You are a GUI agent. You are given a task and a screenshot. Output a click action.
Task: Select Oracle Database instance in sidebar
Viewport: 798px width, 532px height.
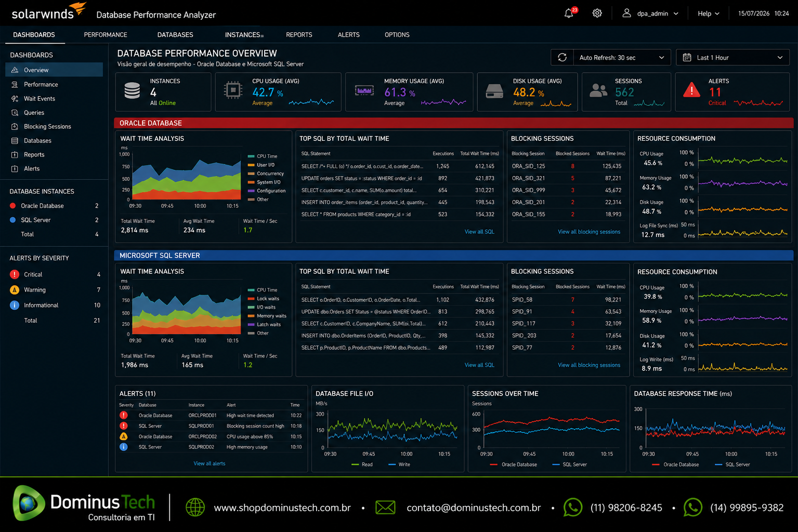(x=54, y=206)
